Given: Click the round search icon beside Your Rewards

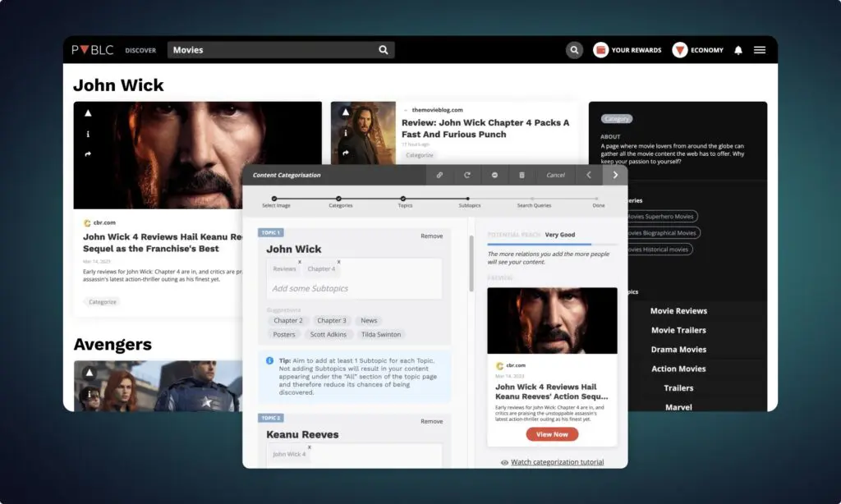Looking at the screenshot, I should (x=574, y=50).
